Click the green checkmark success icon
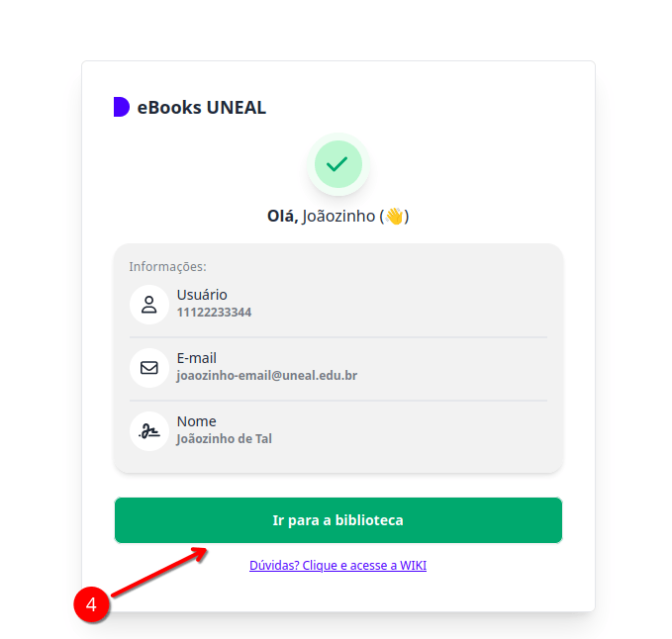Screen dimensions: 672x639 [338, 164]
